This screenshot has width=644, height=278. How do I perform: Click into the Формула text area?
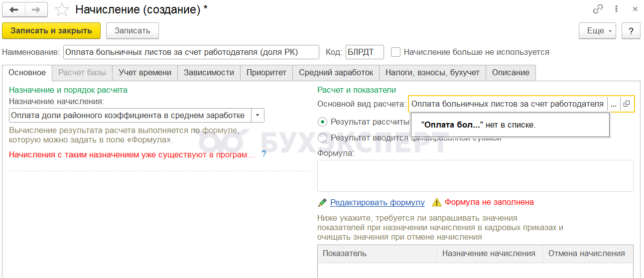click(475, 175)
